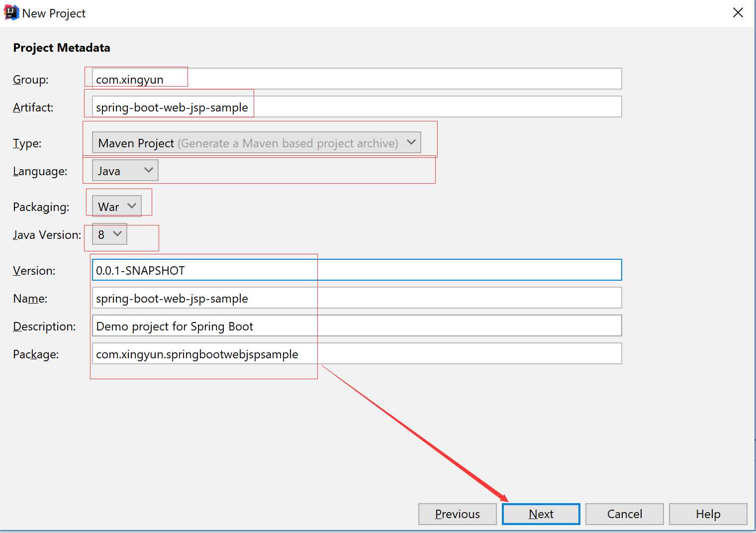Click the IntelliJ IDEA icon in title bar
The image size is (756, 533).
(x=11, y=13)
